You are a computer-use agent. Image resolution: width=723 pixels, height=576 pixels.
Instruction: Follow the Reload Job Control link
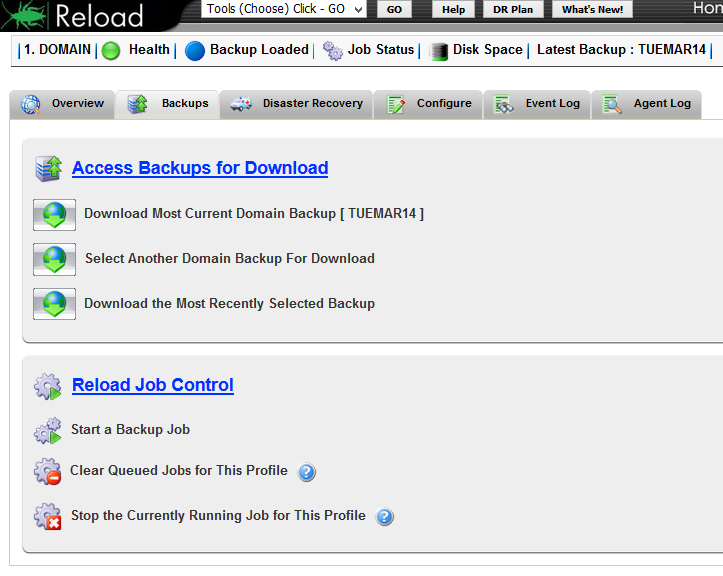click(x=153, y=386)
